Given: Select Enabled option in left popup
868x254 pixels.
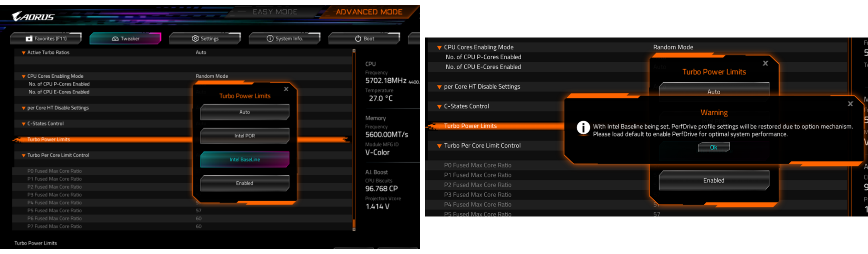Looking at the screenshot, I should (245, 183).
